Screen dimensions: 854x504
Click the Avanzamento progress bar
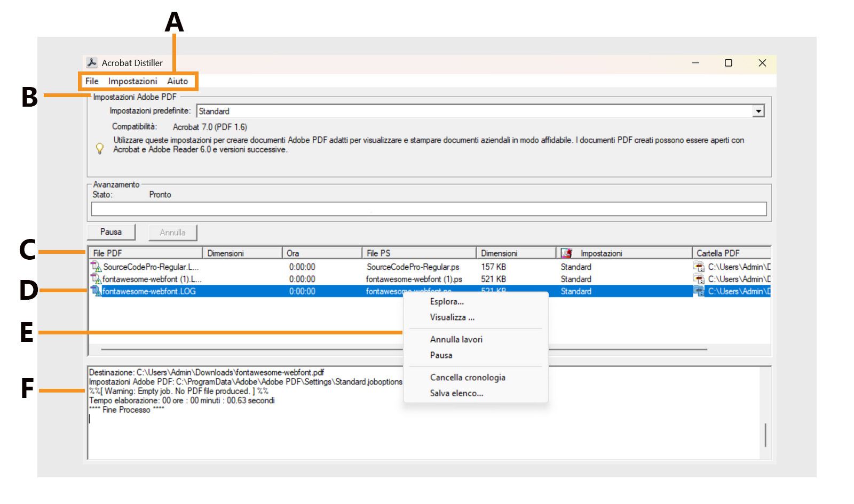click(429, 209)
